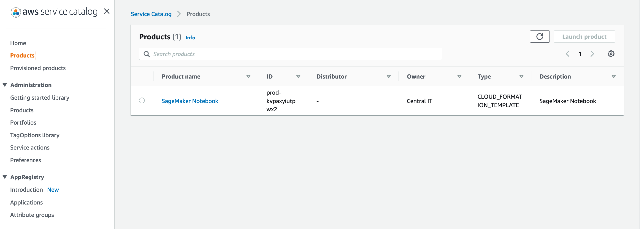Viewport: 644px width, 229px height.
Task: Open Service actions page
Action: [x=30, y=148]
